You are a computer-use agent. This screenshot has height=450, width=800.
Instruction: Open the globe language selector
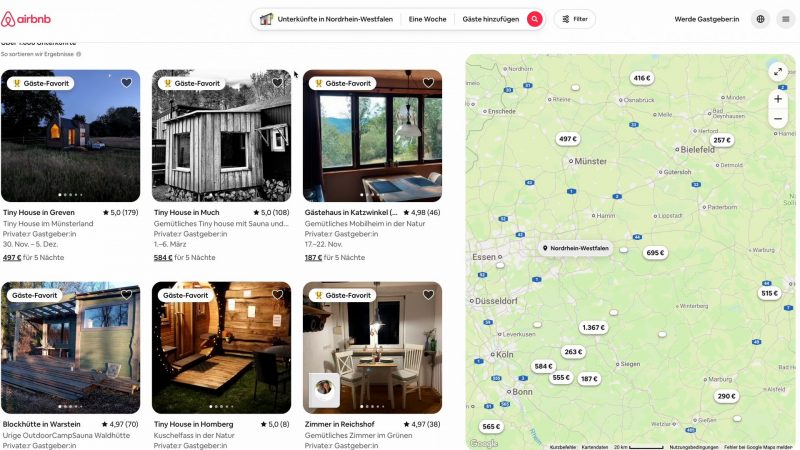coord(760,19)
